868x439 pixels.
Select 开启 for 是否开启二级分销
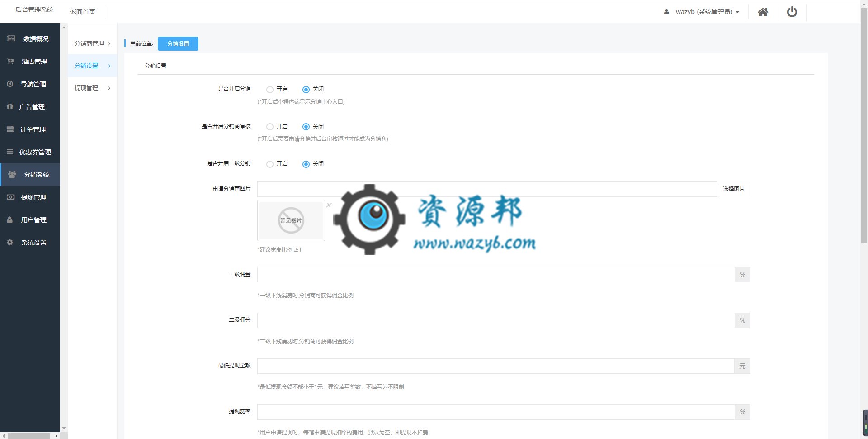(270, 164)
